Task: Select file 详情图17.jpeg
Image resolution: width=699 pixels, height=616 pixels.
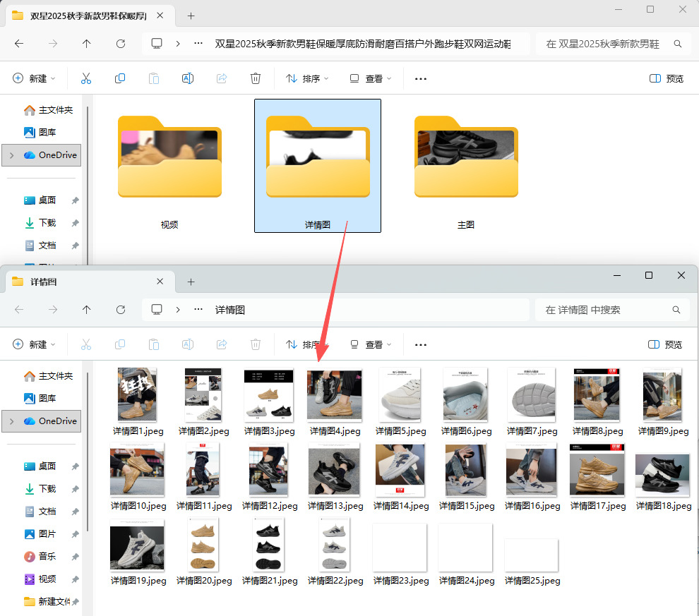Action: click(x=597, y=476)
